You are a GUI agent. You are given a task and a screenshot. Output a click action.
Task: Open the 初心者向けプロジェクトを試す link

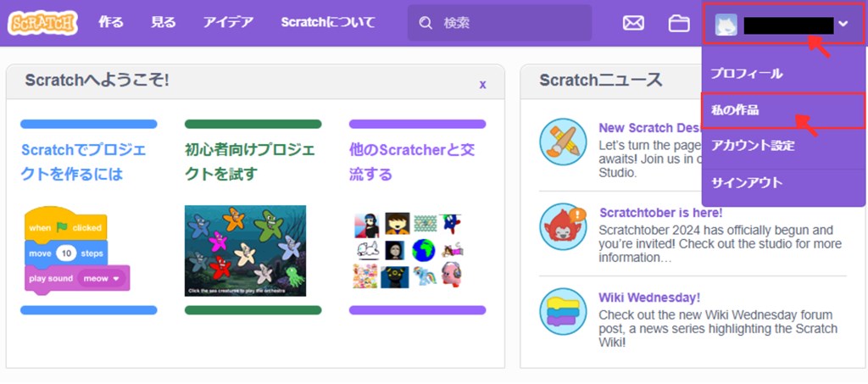(250, 162)
